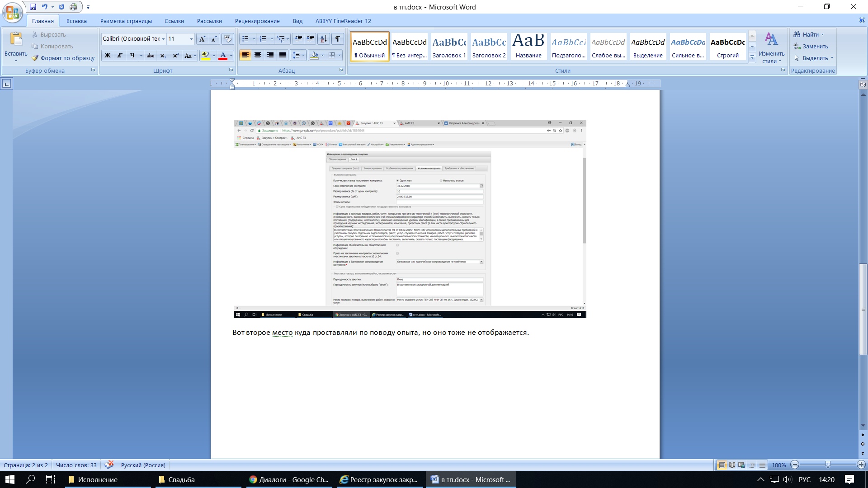Open Найти search
This screenshot has width=868, height=488.
point(809,34)
